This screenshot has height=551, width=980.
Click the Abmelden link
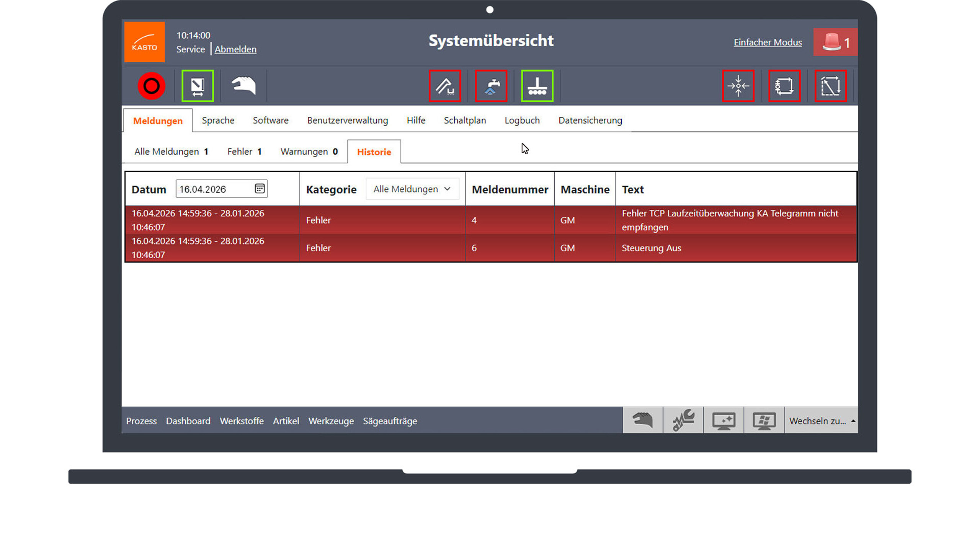click(x=235, y=49)
